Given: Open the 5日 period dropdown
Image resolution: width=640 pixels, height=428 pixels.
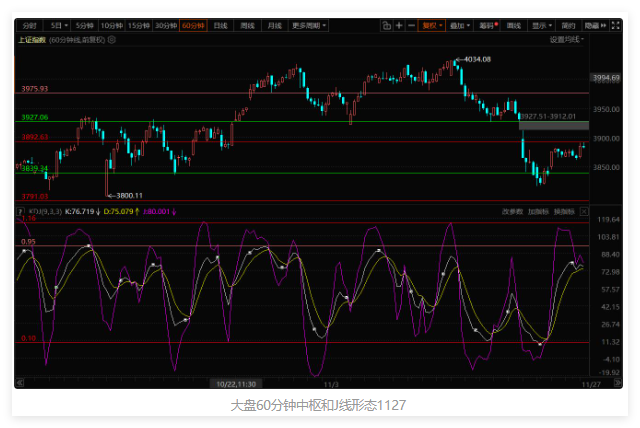Looking at the screenshot, I should (x=61, y=25).
